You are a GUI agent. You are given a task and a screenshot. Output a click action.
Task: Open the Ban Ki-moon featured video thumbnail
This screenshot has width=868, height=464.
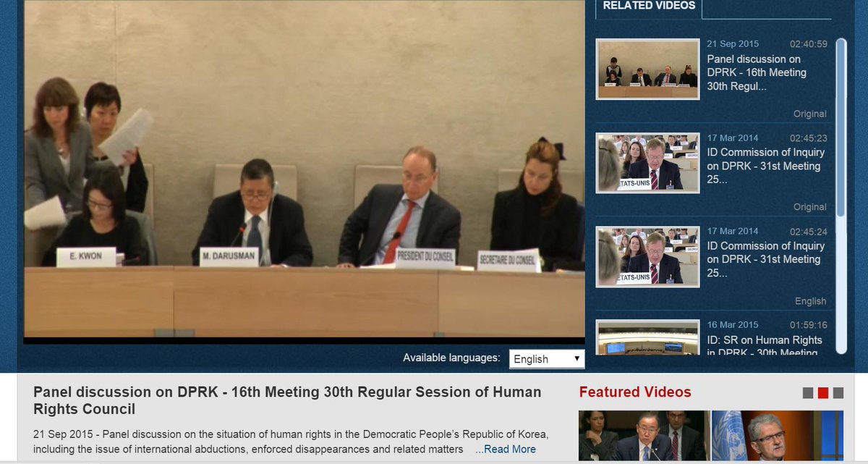pyautogui.click(x=644, y=436)
